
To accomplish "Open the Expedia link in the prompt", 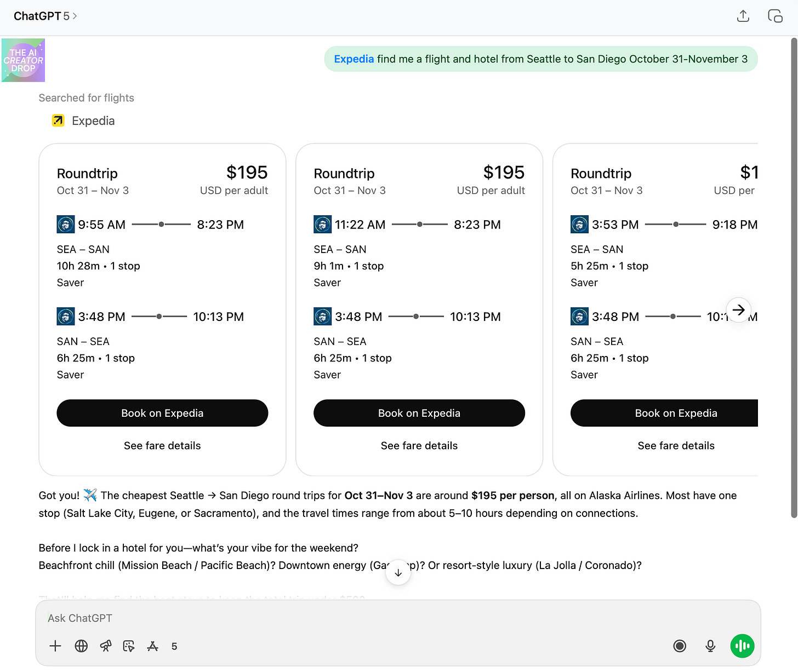I will [x=354, y=59].
